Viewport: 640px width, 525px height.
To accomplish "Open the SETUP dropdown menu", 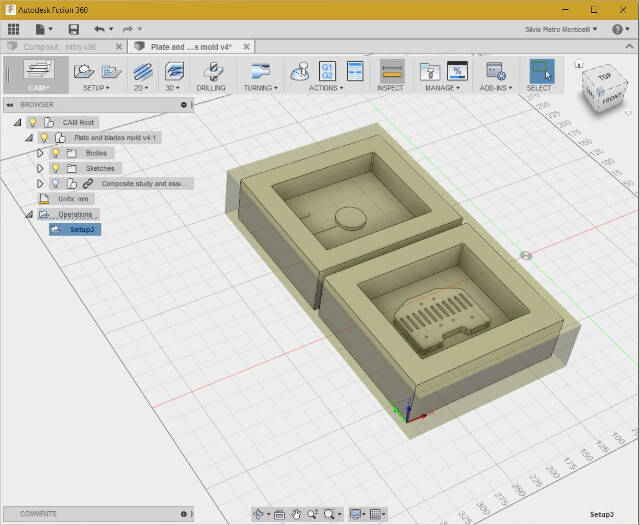I will [96, 88].
